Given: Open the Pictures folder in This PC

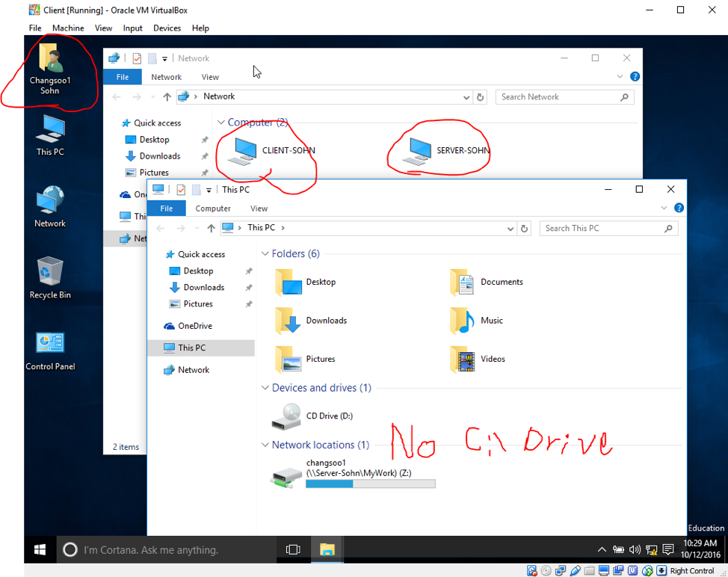Looking at the screenshot, I should click(304, 359).
